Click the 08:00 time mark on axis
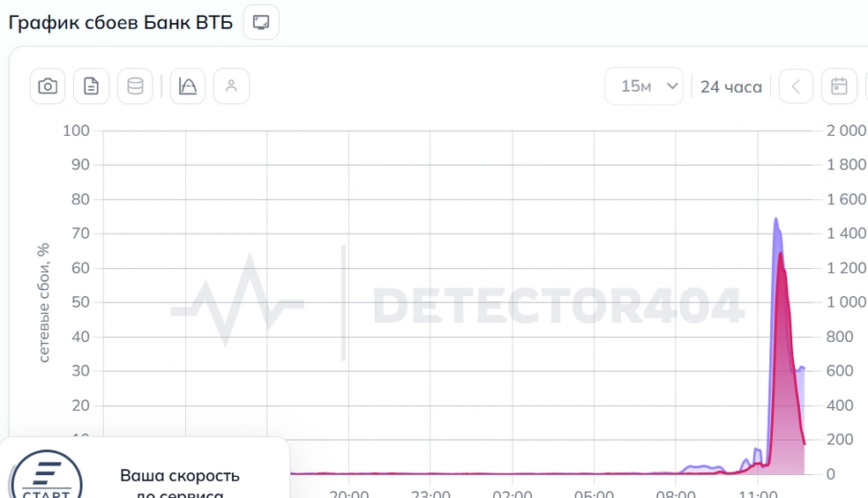 676,493
